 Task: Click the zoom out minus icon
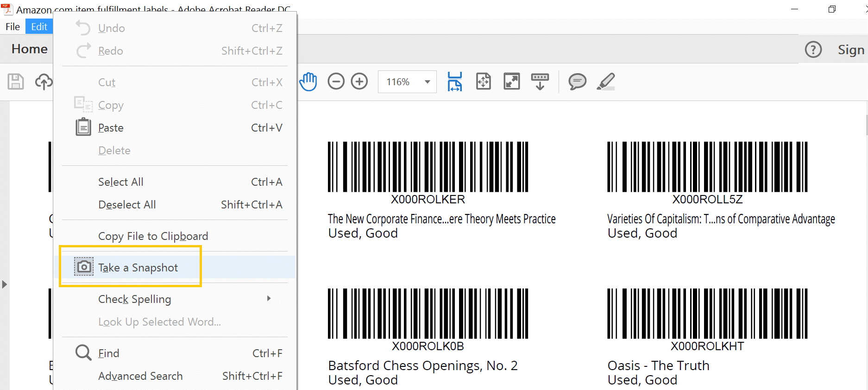[336, 82]
